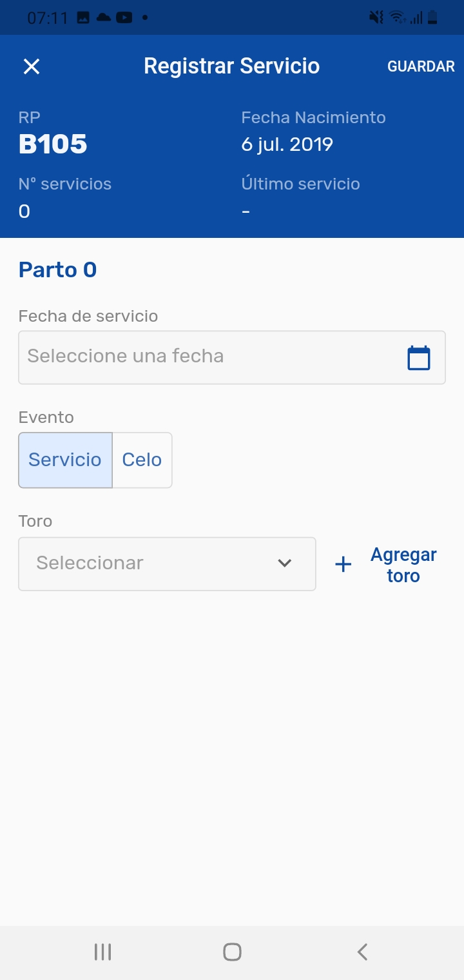Tap the YouTube status bar notification icon
This screenshot has width=464, height=980.
click(124, 18)
